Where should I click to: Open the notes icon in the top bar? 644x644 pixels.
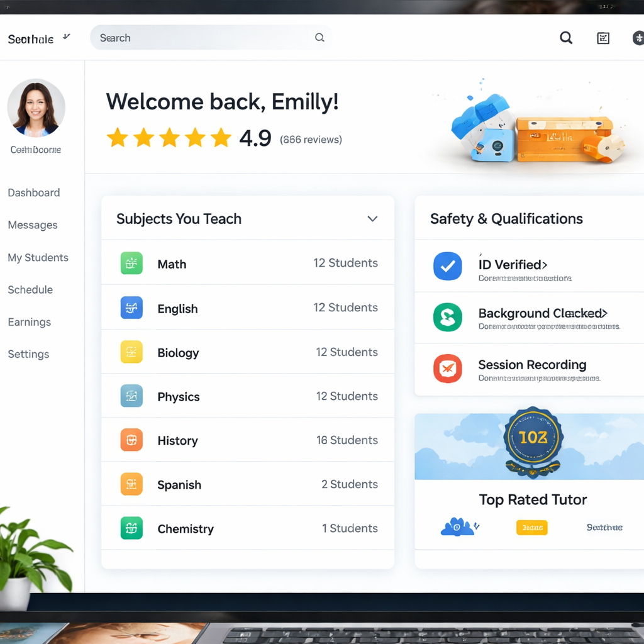coord(603,38)
